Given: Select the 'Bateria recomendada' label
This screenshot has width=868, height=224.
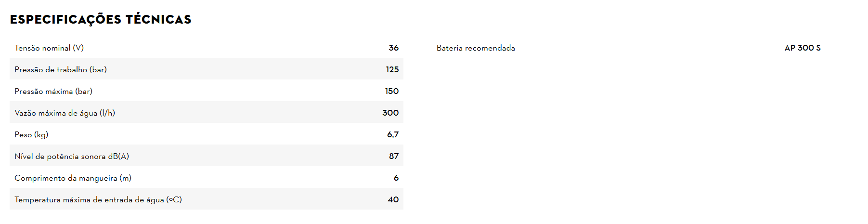Looking at the screenshot, I should pyautogui.click(x=476, y=48).
